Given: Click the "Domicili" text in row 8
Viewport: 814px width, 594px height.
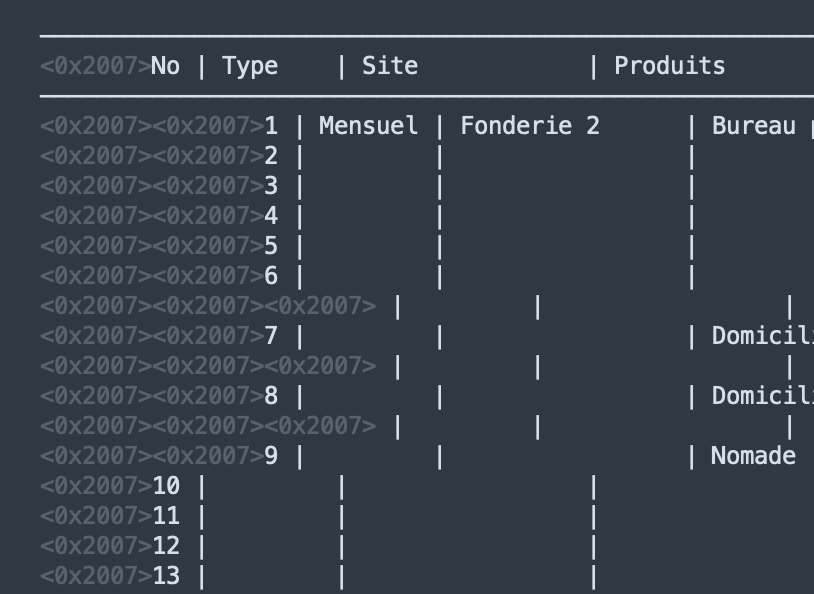Looking at the screenshot, I should click(763, 396).
